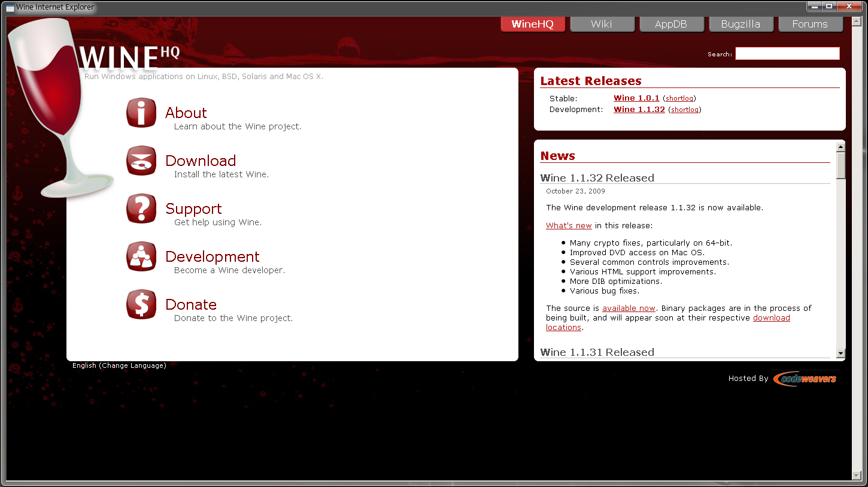Click the Development people icon

point(141,256)
